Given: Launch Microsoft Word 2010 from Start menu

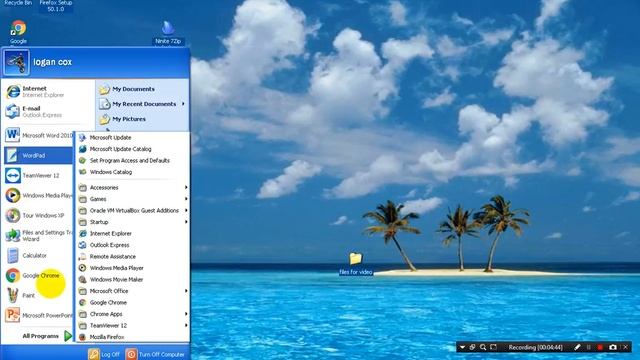Looking at the screenshot, I should [x=38, y=135].
